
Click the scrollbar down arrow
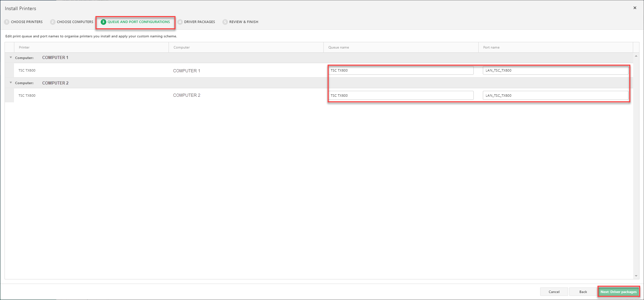click(636, 276)
